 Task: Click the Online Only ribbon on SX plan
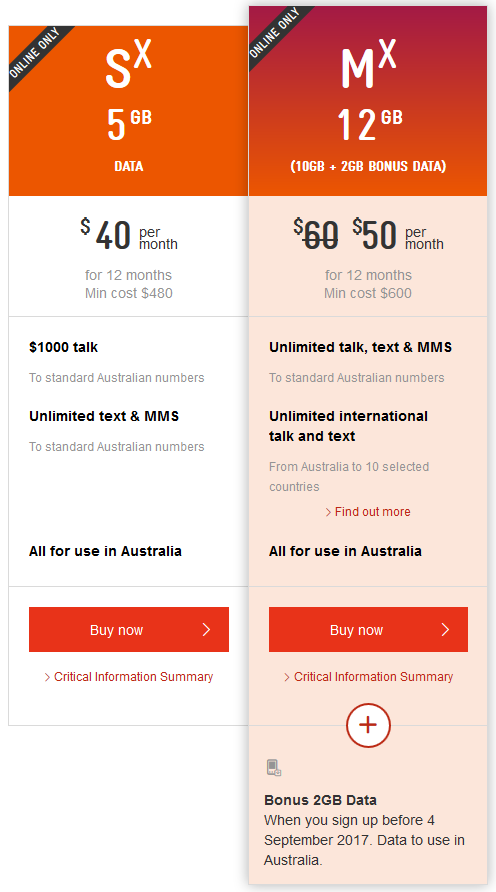(38, 55)
